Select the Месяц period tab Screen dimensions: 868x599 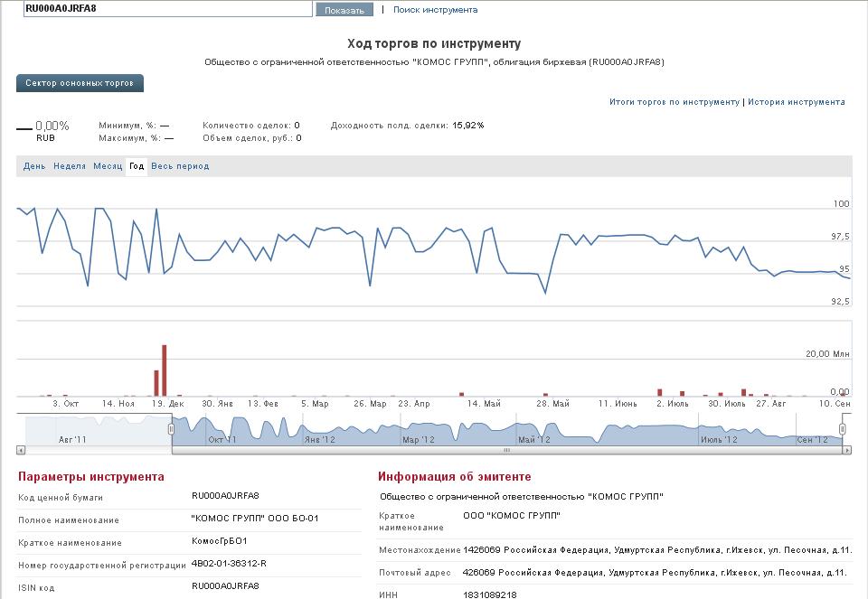coord(108,166)
